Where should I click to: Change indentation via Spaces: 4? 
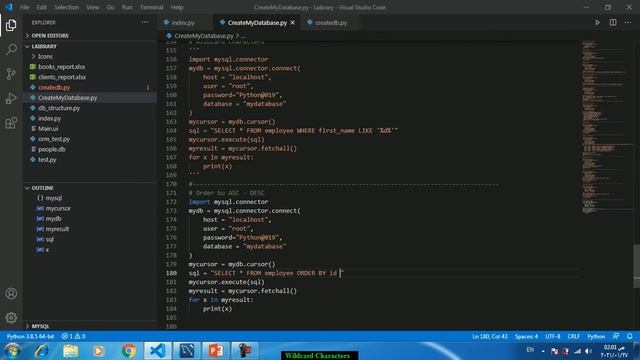[x=526, y=336]
